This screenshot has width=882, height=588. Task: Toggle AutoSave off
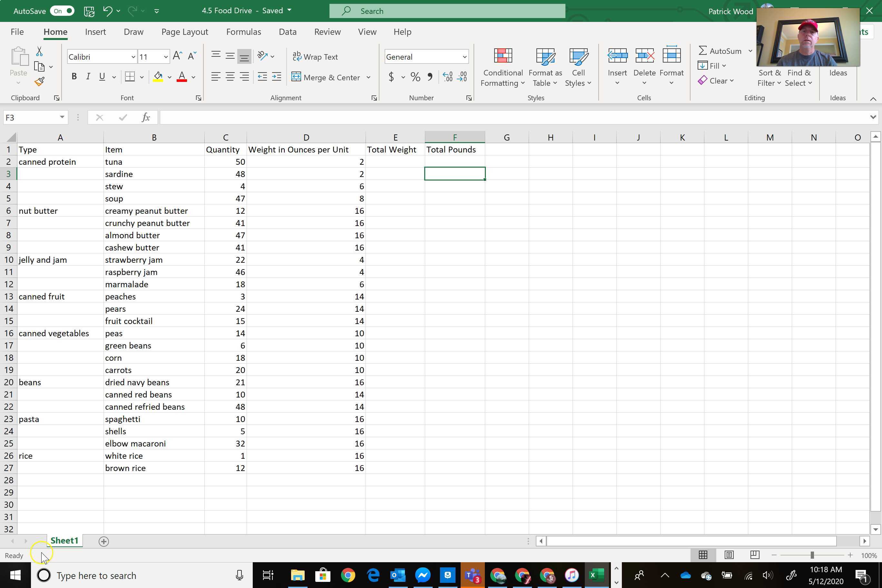tap(62, 11)
